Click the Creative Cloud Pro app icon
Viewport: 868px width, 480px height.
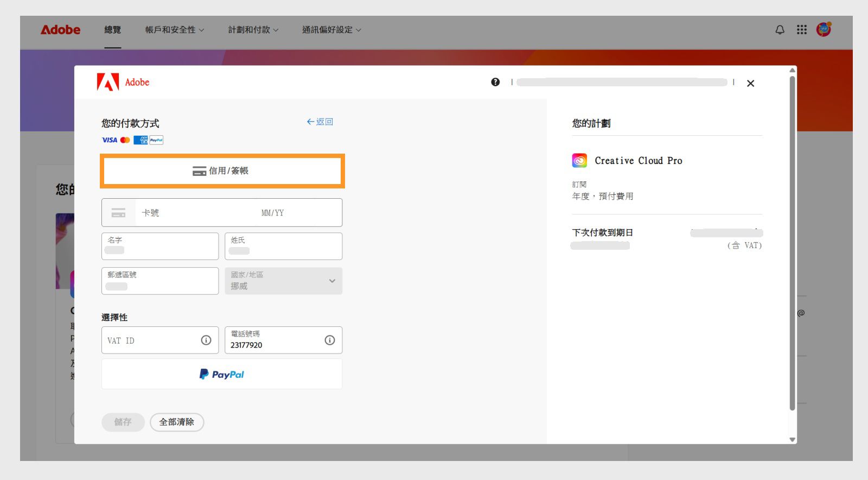[x=579, y=160]
